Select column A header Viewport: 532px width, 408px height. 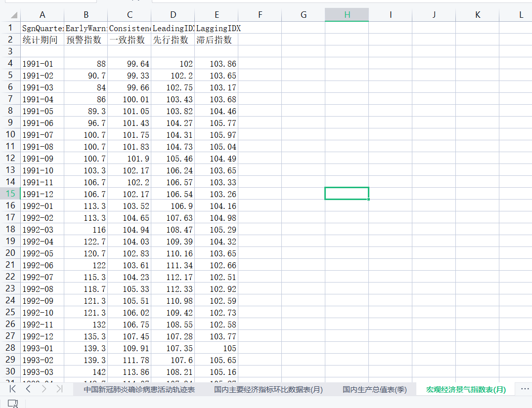[x=42, y=15]
